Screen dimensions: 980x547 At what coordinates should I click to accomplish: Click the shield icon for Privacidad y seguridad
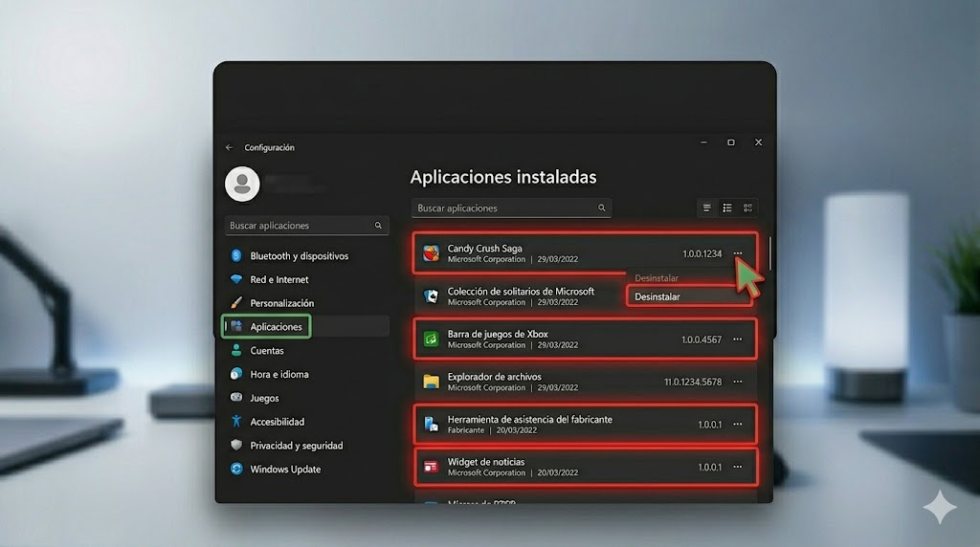(x=236, y=445)
